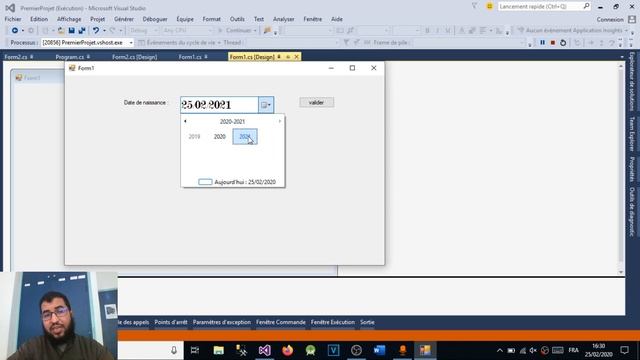
Task: Select greyed year 2019 in calendar
Action: click(194, 137)
